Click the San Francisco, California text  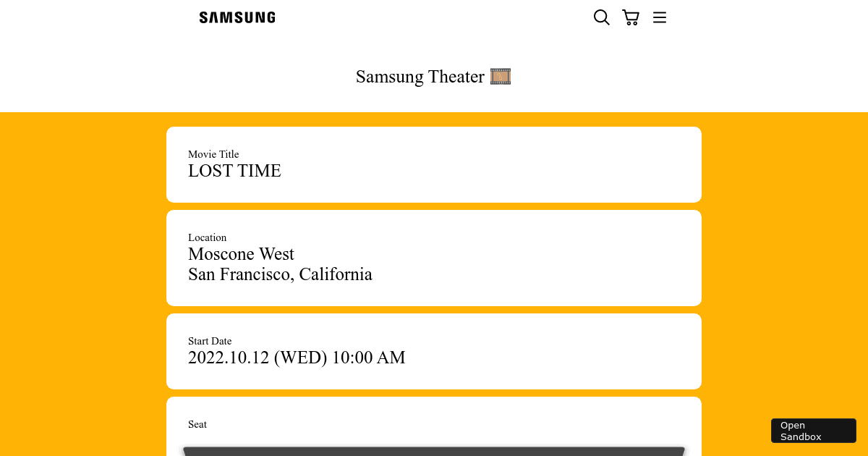(280, 274)
